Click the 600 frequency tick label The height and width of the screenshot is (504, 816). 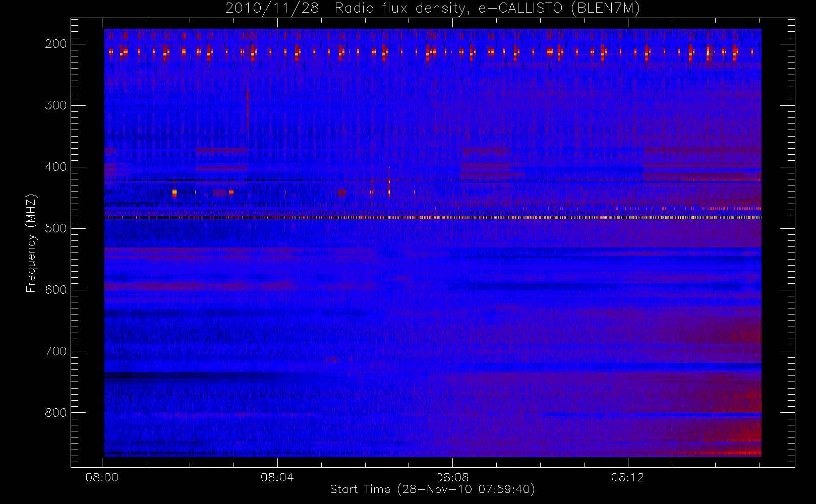(x=55, y=290)
